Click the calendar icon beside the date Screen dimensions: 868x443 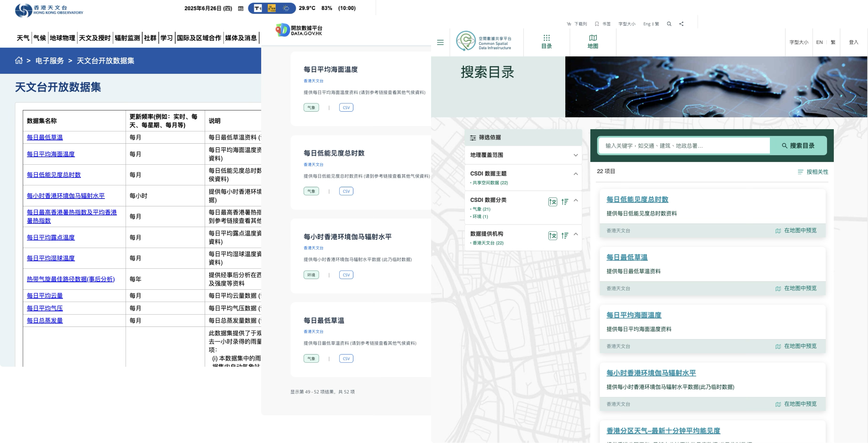[241, 9]
